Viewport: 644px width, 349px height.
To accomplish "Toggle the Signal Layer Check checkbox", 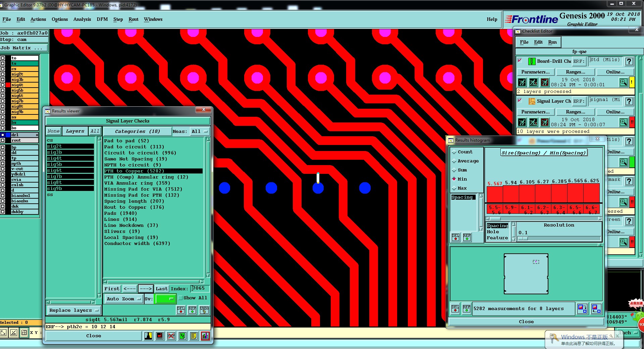I will coord(520,101).
